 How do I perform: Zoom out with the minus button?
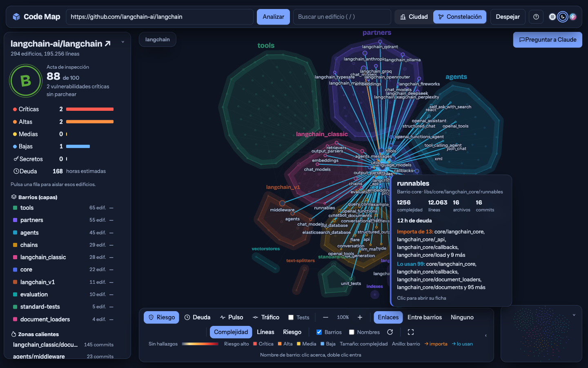pyautogui.click(x=325, y=317)
